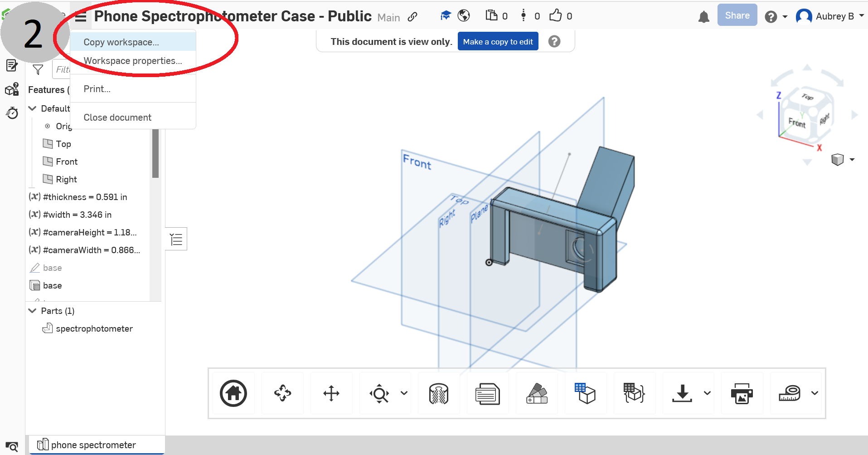This screenshot has width=868, height=455.
Task: Open the properties sheet icon in toolbar
Action: (x=487, y=393)
